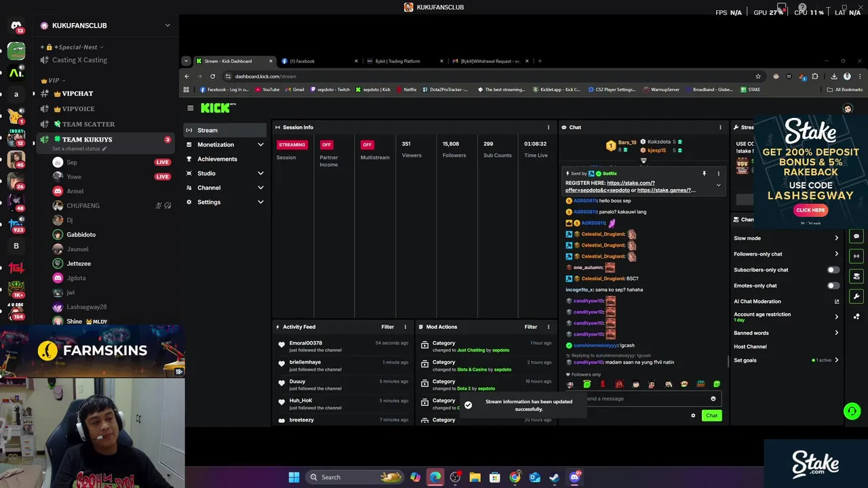Open new browser tab
This screenshot has width=868, height=488.
coord(540,61)
